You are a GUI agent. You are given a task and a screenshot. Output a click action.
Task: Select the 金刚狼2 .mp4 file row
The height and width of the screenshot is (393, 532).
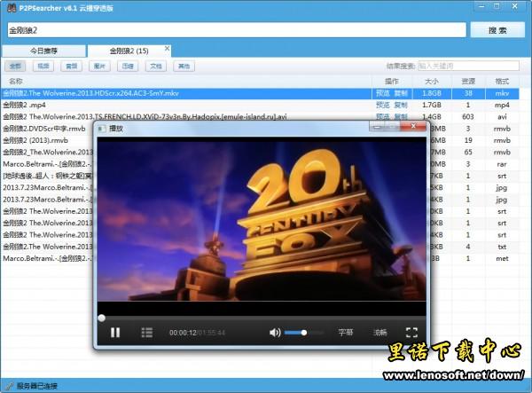260,105
